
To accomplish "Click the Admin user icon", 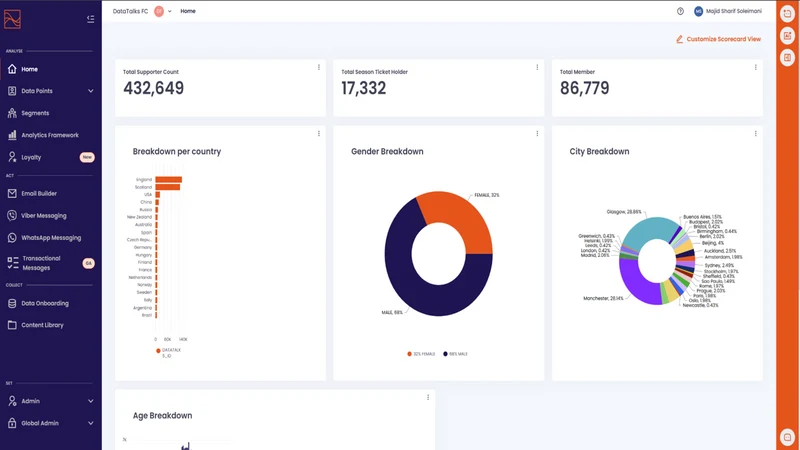I will click(x=12, y=401).
